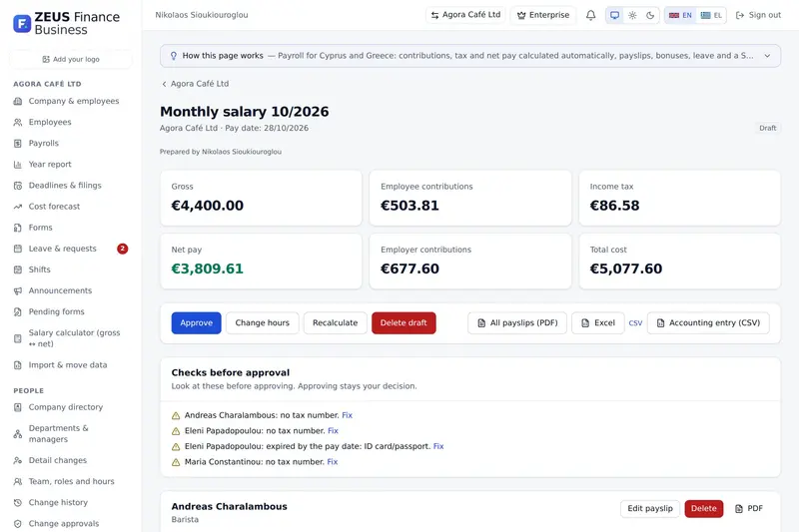Open Import & move data icon
Image resolution: width=799 pixels, height=532 pixels.
click(18, 365)
